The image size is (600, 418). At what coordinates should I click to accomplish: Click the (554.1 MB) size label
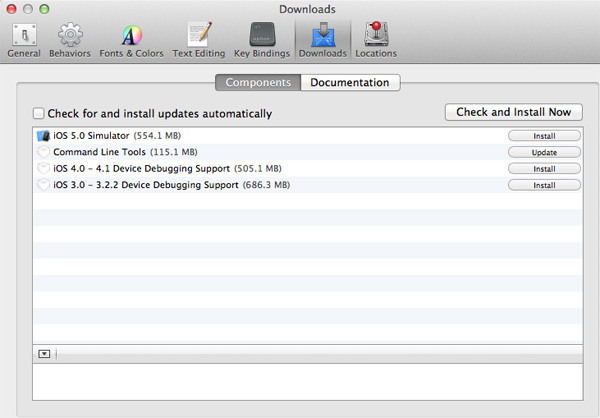pyautogui.click(x=157, y=136)
